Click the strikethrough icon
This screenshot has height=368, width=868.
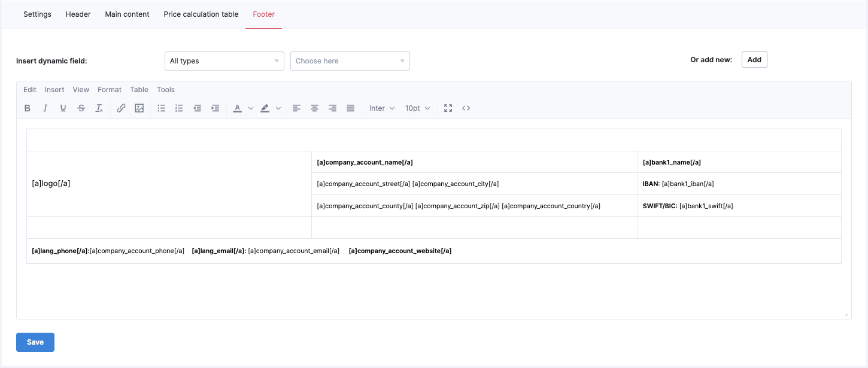[x=81, y=108]
